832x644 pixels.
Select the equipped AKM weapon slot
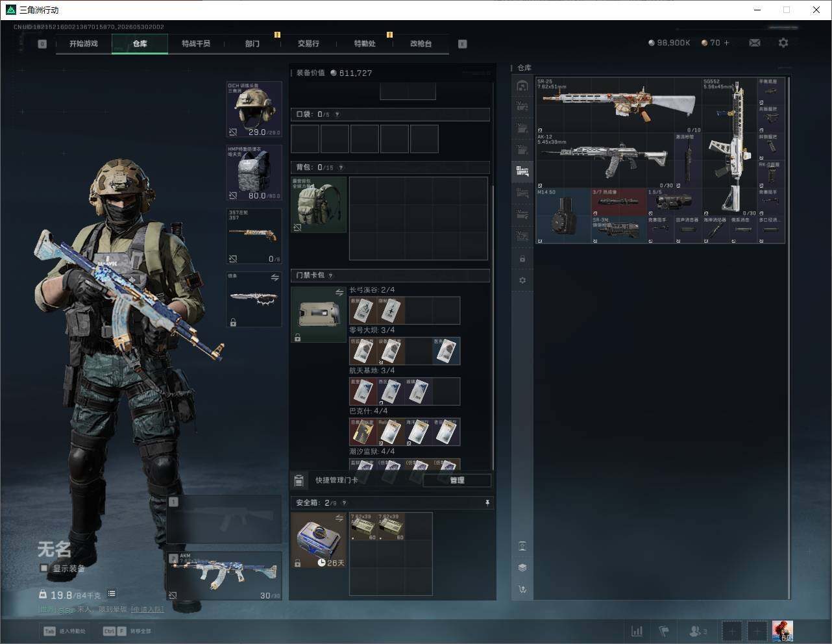(225, 576)
